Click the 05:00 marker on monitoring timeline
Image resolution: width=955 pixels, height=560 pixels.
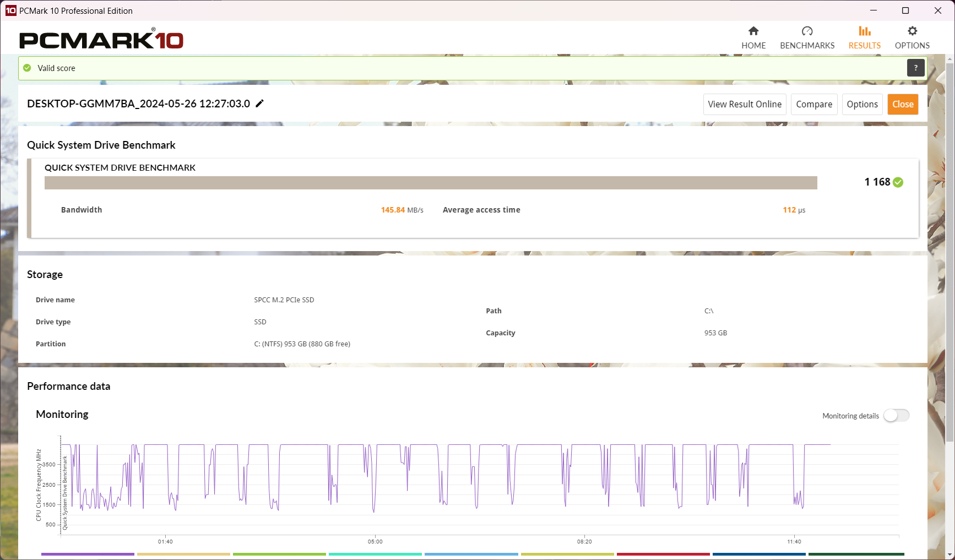click(375, 541)
